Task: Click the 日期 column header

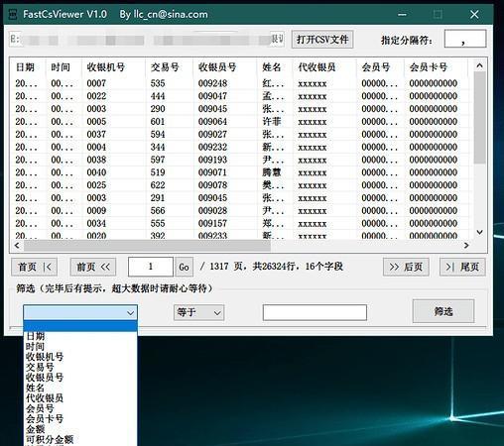Action: point(28,67)
